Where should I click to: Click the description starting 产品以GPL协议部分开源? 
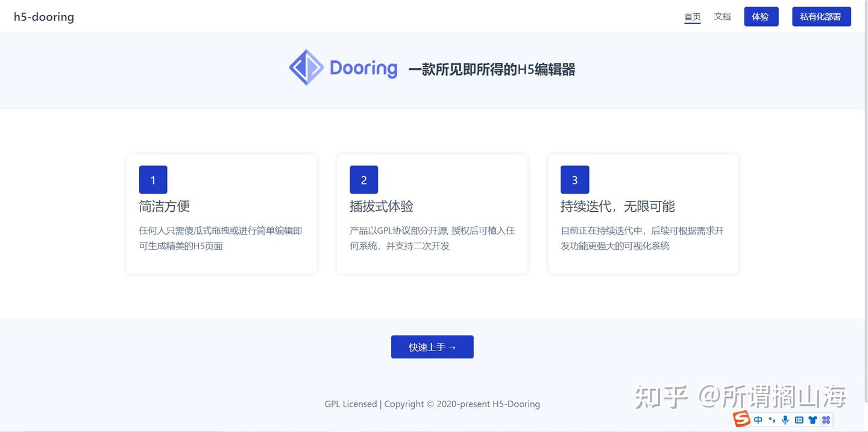[x=432, y=238]
